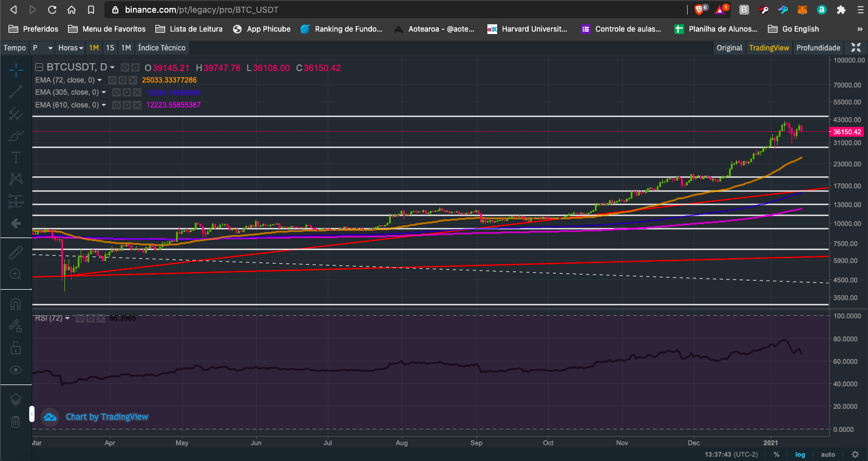Click the trash icon to remove drawings
868x461 pixels.
tap(16, 422)
